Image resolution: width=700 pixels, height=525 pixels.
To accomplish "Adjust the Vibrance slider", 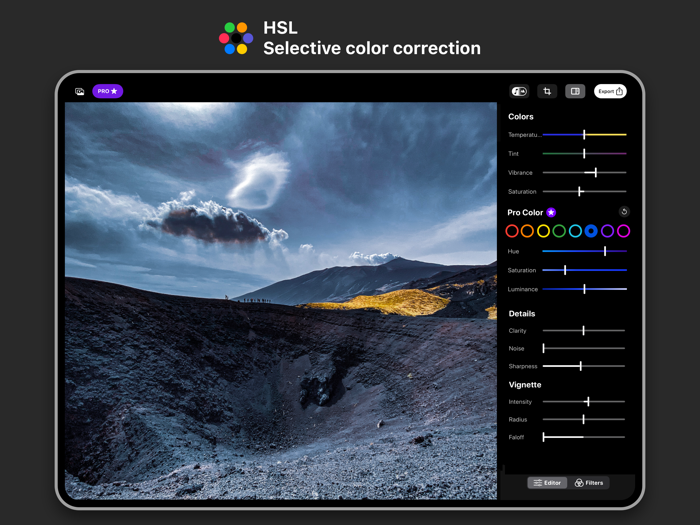I will pos(584,172).
